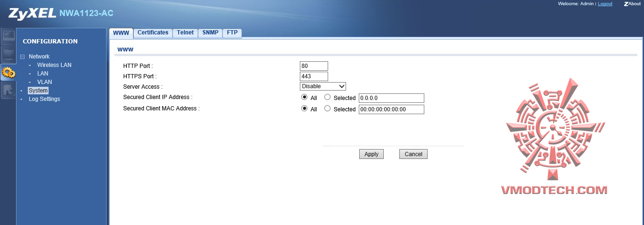Open Log Settings in sidebar
Viewport: 644px width, 225px height.
point(44,99)
